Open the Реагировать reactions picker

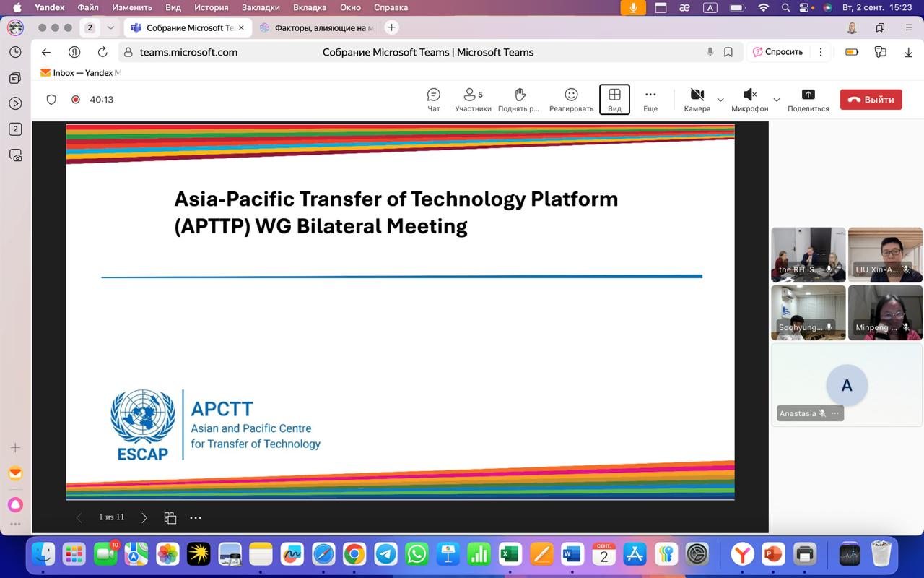pos(571,100)
